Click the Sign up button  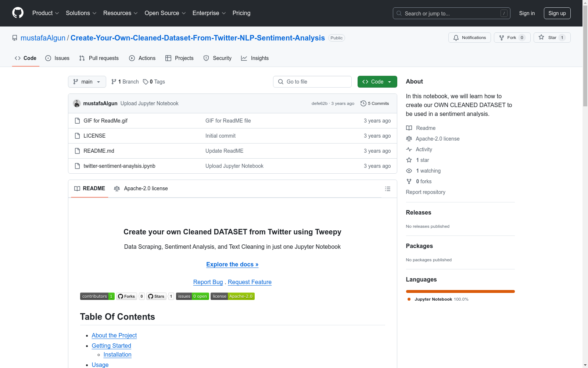coord(557,13)
